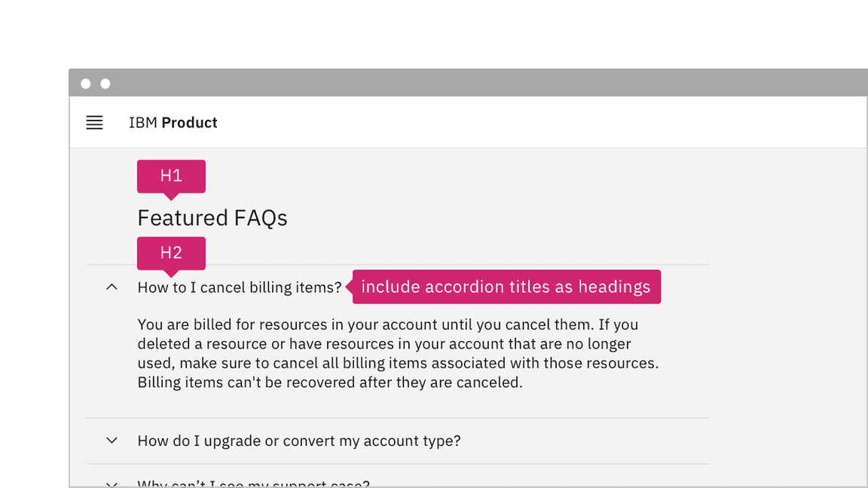Click the second white dot in window bar
The width and height of the screenshot is (868, 488).
[x=105, y=84]
